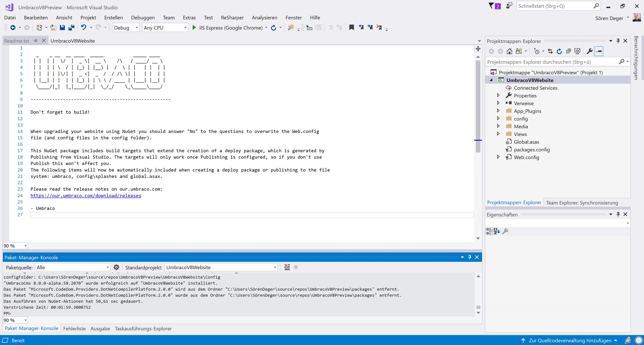Show categorized view in Eigenschaften panel
This screenshot has width=644, height=345.
(489, 231)
